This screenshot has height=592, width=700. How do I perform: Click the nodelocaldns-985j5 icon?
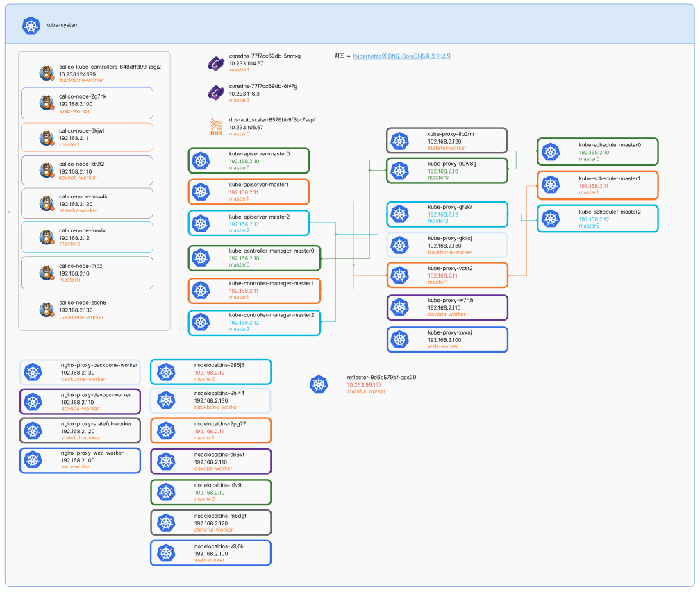[x=166, y=372]
